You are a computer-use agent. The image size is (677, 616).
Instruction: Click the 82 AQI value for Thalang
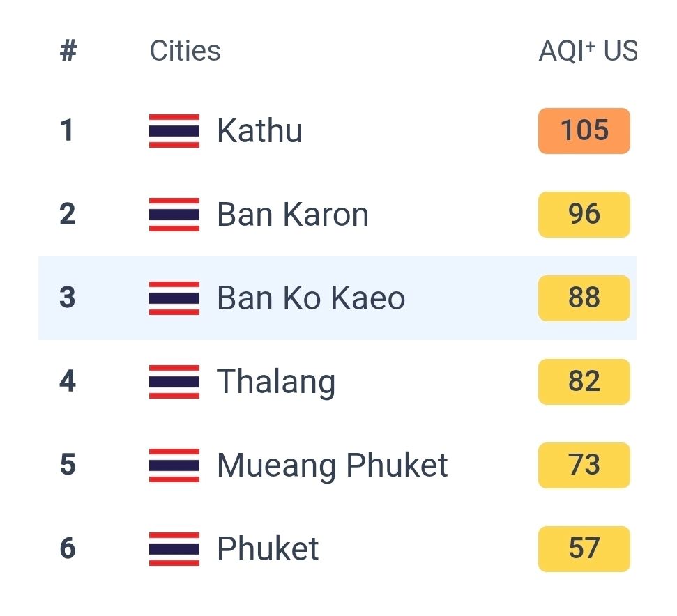(584, 382)
